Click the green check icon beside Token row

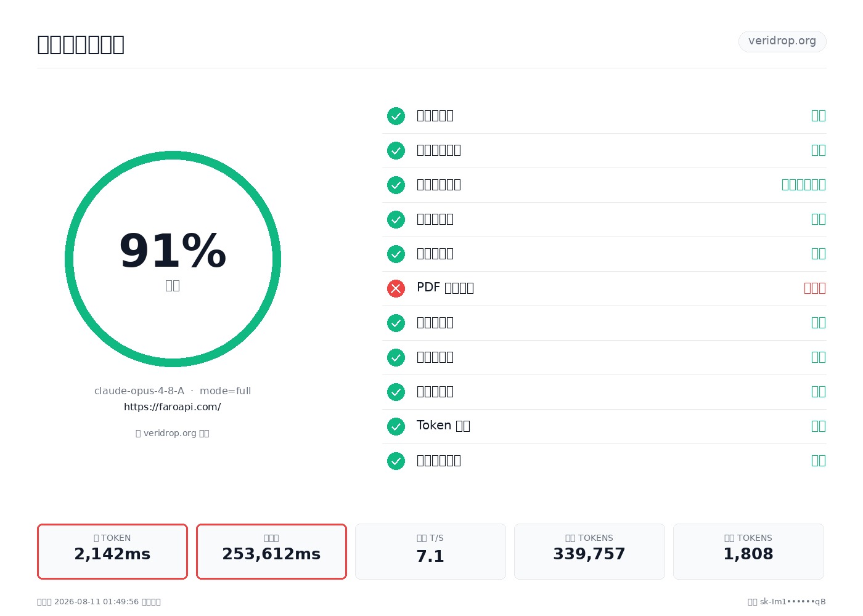(396, 426)
